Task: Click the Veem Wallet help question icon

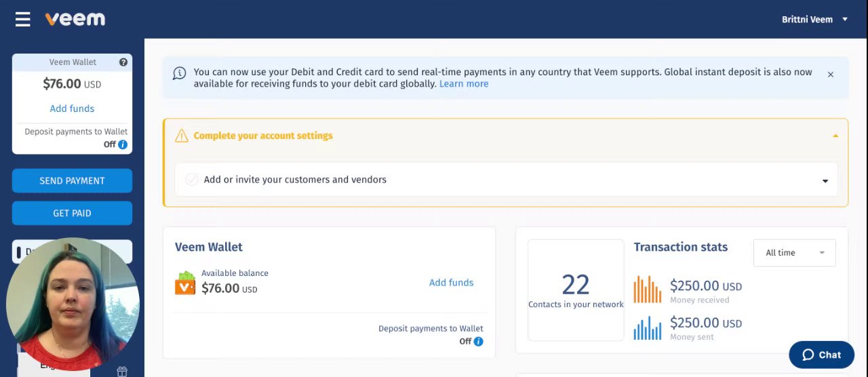Action: (x=123, y=62)
